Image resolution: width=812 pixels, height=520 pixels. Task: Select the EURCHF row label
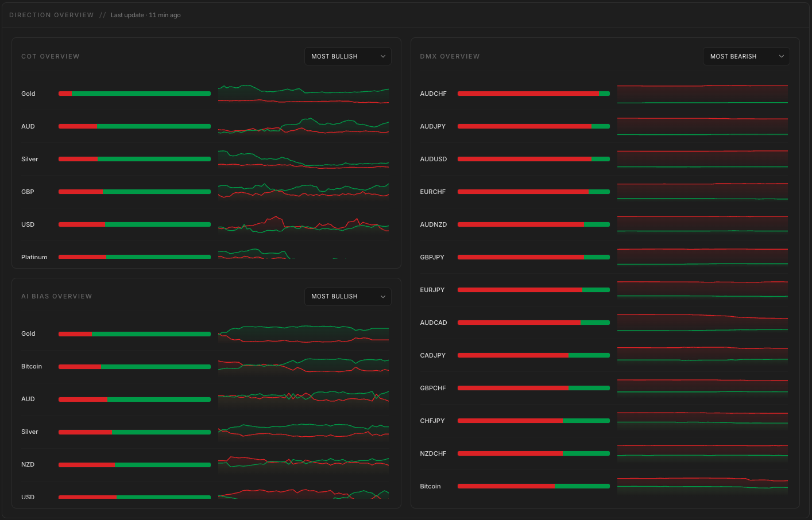pos(433,192)
